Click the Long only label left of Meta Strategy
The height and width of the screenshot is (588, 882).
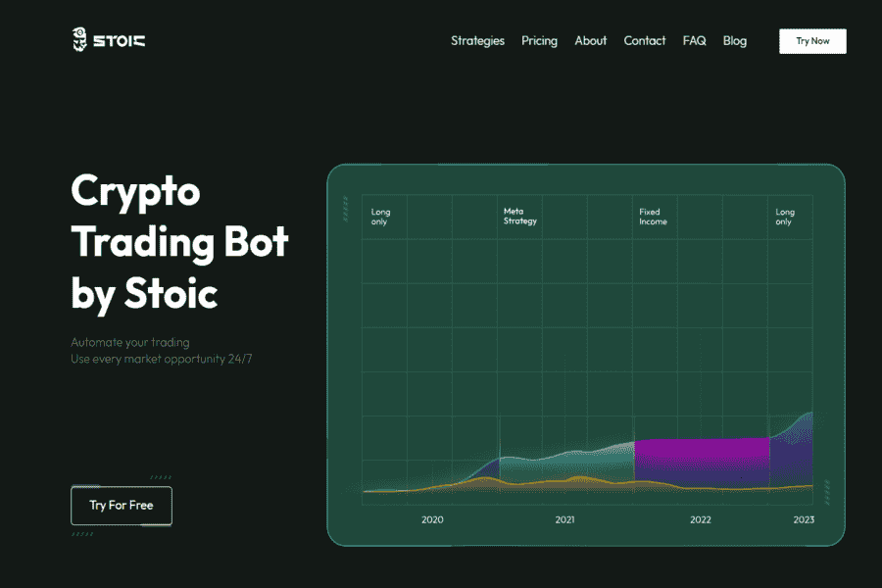click(x=380, y=217)
